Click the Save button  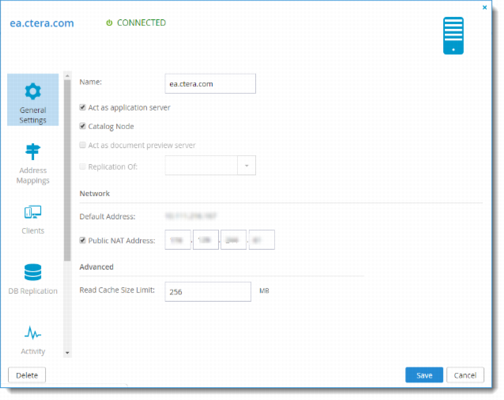coord(424,375)
